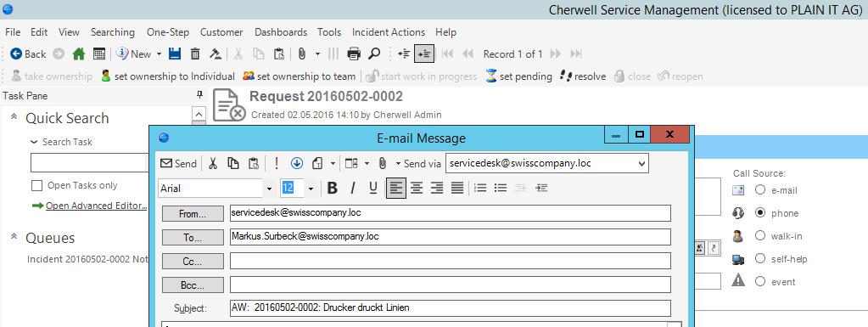
Task: Open the calendar icon in main toolbar
Action: 99,54
